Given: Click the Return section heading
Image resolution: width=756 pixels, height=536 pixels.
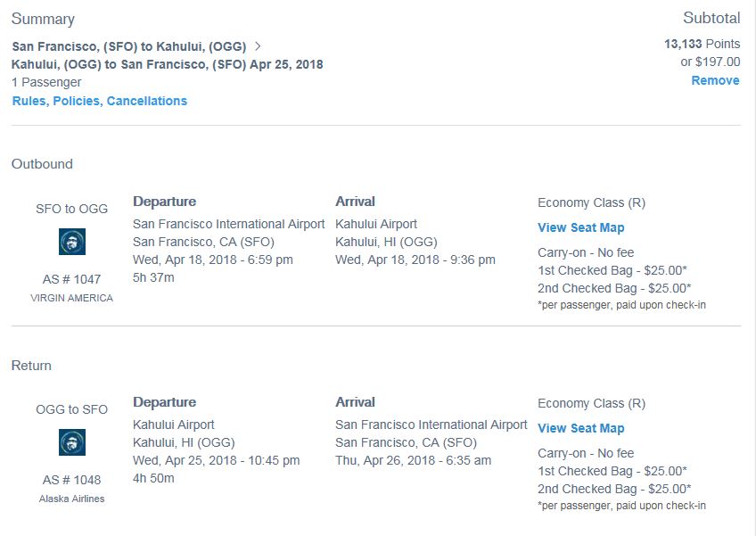Looking at the screenshot, I should 31,366.
